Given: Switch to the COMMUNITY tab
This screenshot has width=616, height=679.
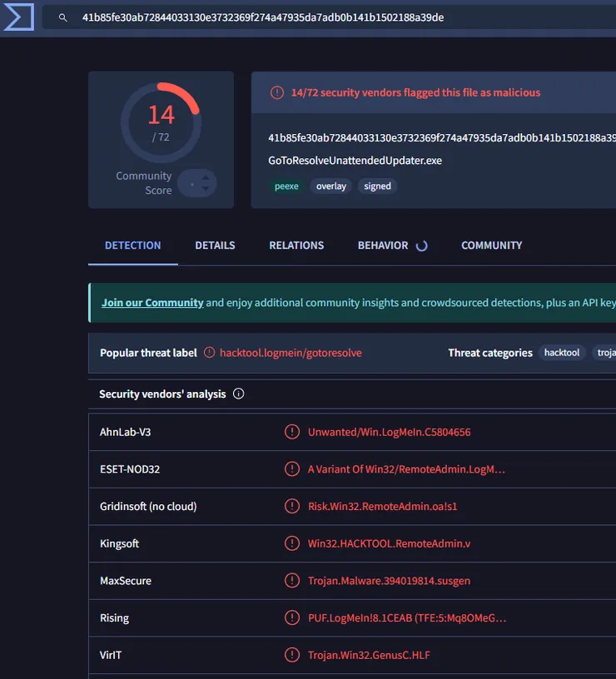Looking at the screenshot, I should tap(492, 245).
